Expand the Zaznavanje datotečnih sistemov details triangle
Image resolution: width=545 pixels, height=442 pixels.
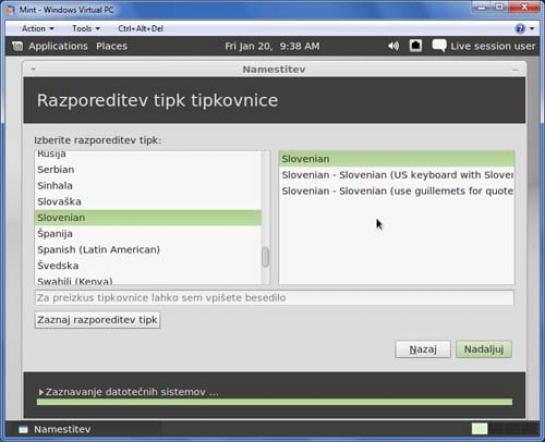click(41, 392)
